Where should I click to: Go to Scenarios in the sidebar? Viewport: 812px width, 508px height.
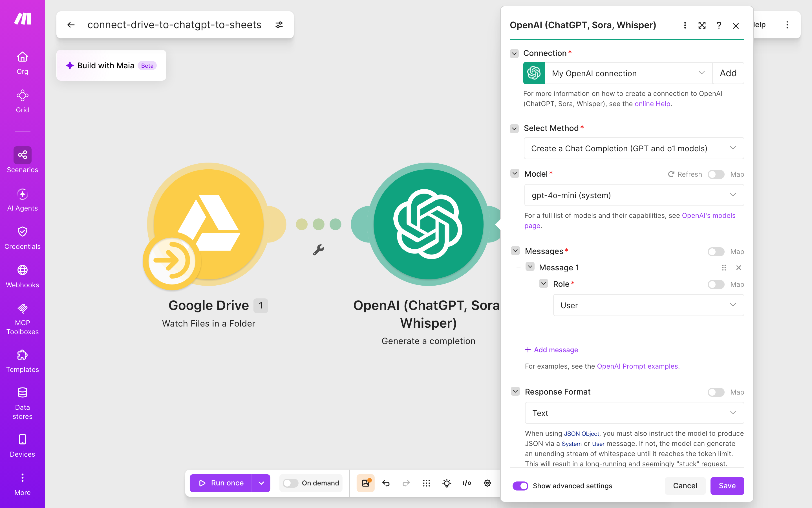23,160
